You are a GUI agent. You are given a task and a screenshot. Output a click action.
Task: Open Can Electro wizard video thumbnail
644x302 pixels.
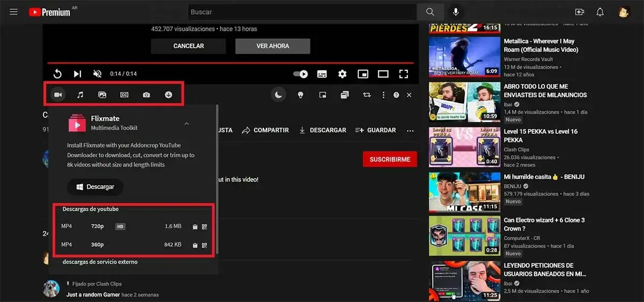(x=465, y=236)
